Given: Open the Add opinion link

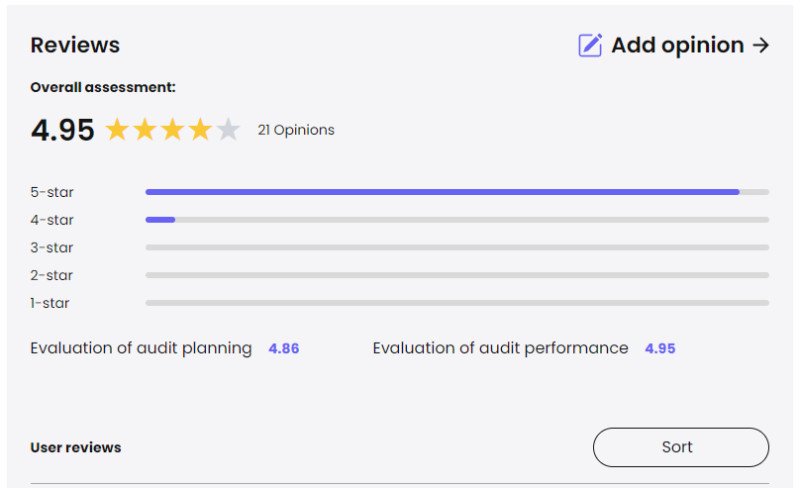Looking at the screenshot, I should pyautogui.click(x=677, y=45).
